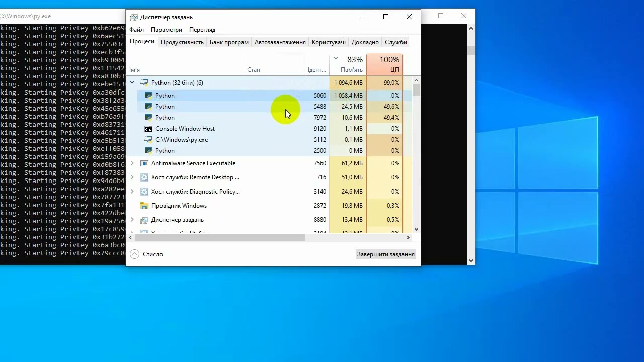
Task: Click the process list vertical scrollbar thumb
Action: click(x=416, y=90)
